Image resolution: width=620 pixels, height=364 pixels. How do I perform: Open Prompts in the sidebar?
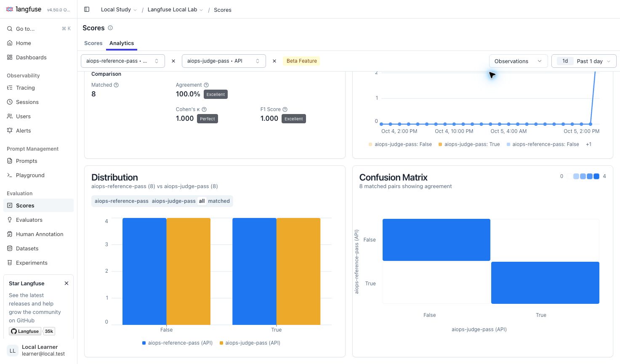(39, 161)
